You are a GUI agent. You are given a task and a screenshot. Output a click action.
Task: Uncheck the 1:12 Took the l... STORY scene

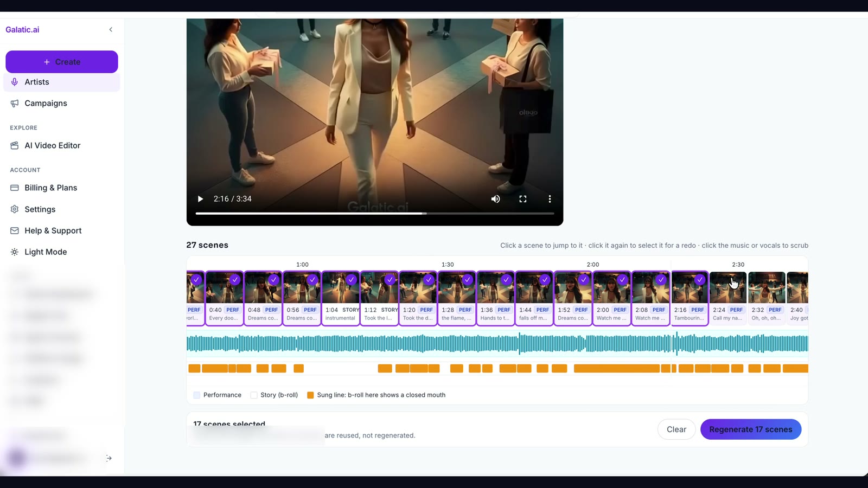pos(390,280)
